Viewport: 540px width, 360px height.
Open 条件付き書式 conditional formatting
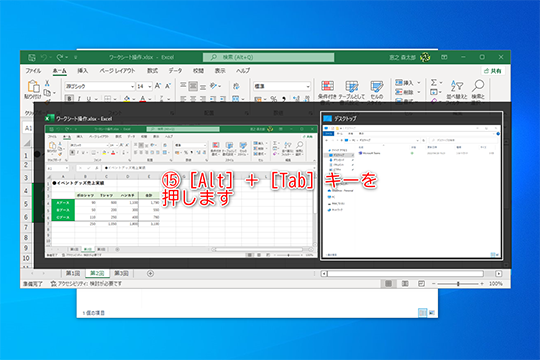(327, 91)
